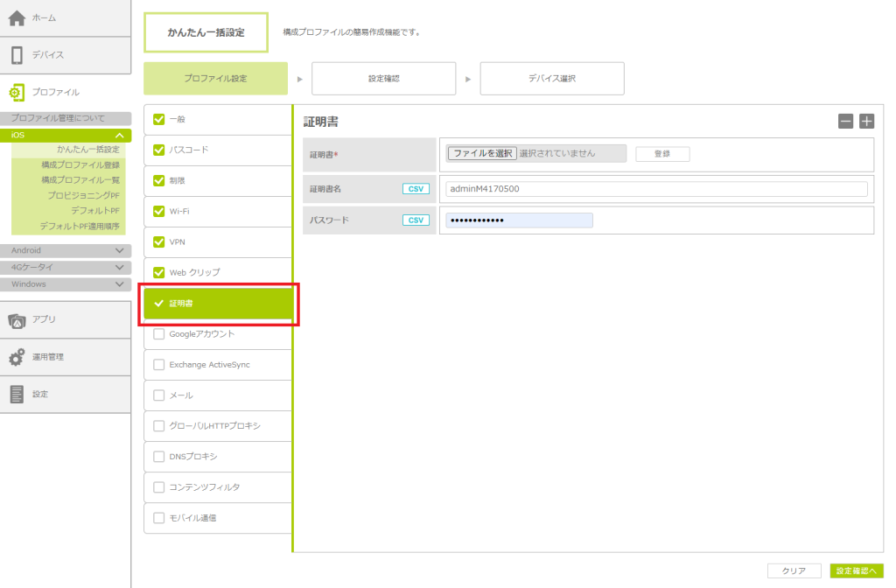Enable the Googleアカウント checkbox
Image resolution: width=896 pixels, height=588 pixels.
coord(158,333)
